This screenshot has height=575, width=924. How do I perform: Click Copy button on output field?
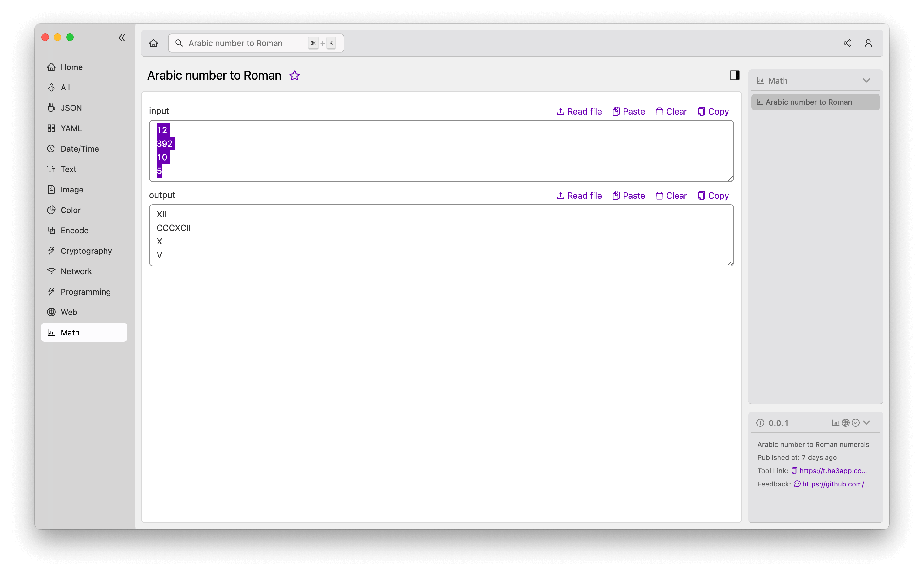tap(713, 195)
